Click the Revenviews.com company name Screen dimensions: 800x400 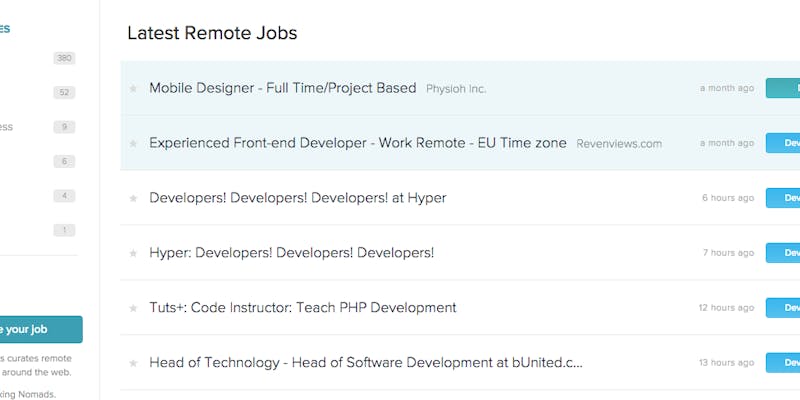tap(619, 144)
